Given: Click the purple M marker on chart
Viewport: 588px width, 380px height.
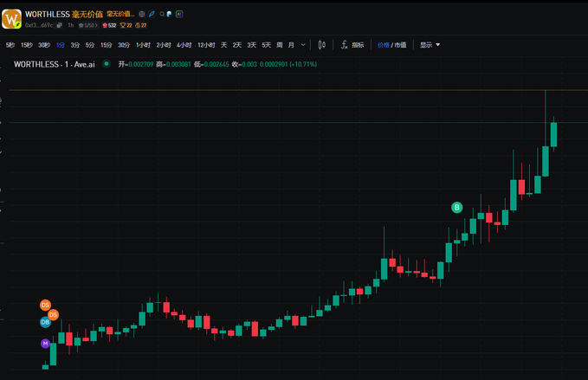Looking at the screenshot, I should pos(45,344).
